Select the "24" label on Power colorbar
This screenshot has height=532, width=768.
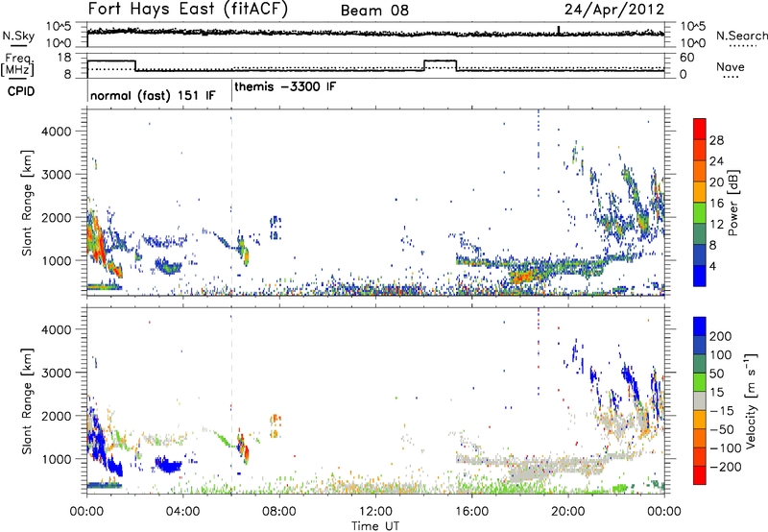click(x=716, y=161)
